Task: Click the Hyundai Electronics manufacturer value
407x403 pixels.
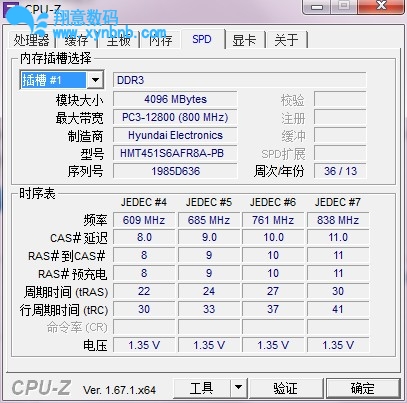Action: (x=175, y=135)
